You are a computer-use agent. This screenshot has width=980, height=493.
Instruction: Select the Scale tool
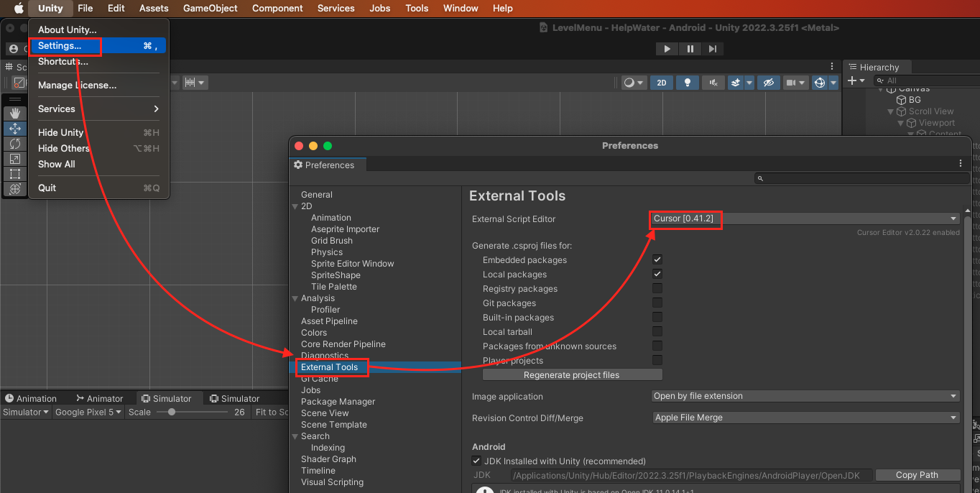tap(15, 159)
